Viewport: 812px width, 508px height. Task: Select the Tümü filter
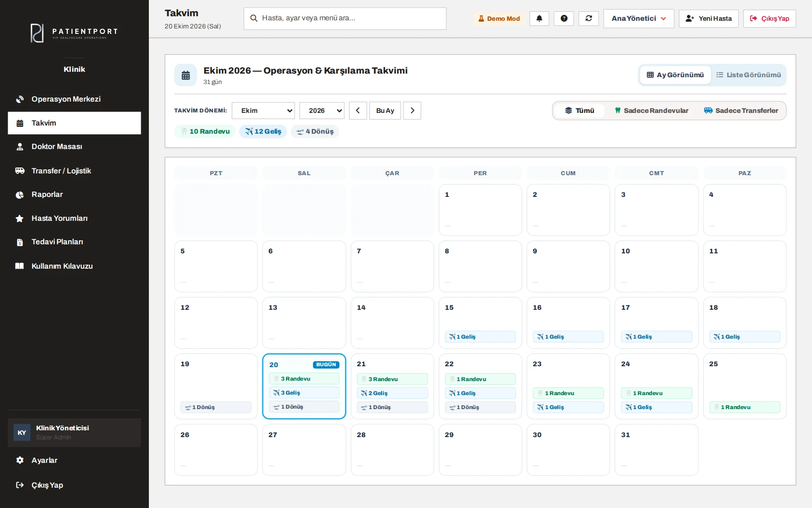pos(580,111)
